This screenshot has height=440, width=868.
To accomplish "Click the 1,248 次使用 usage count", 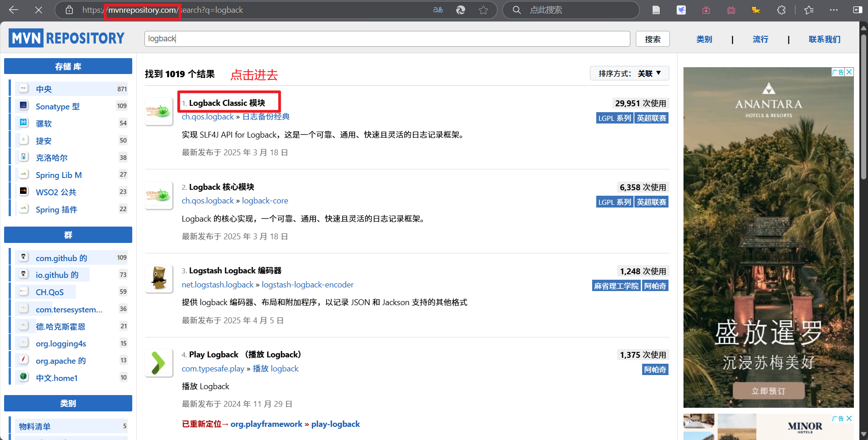I will (643, 272).
